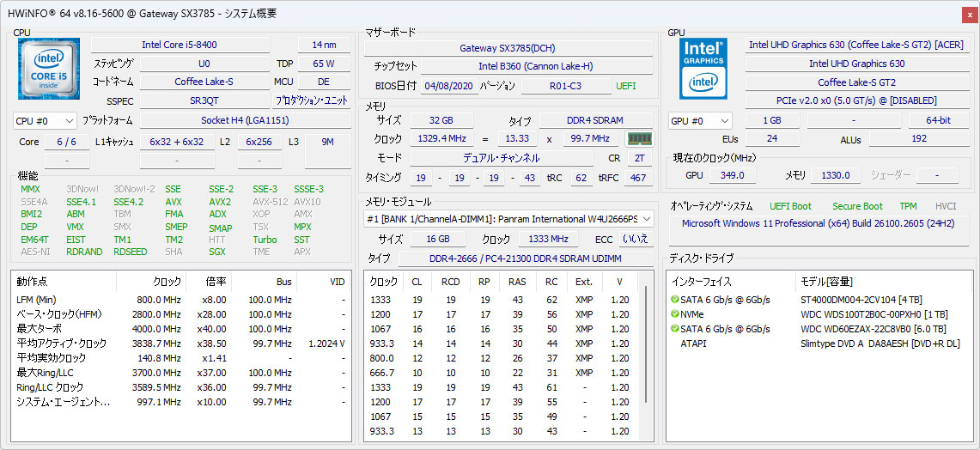Click the green check icon beside ST4000DM004 drive
The width and height of the screenshot is (980, 450).
point(675,300)
